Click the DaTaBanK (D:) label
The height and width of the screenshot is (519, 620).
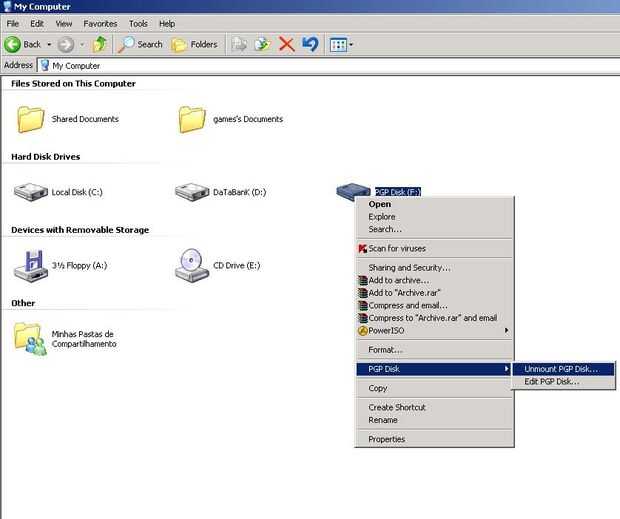[240, 192]
